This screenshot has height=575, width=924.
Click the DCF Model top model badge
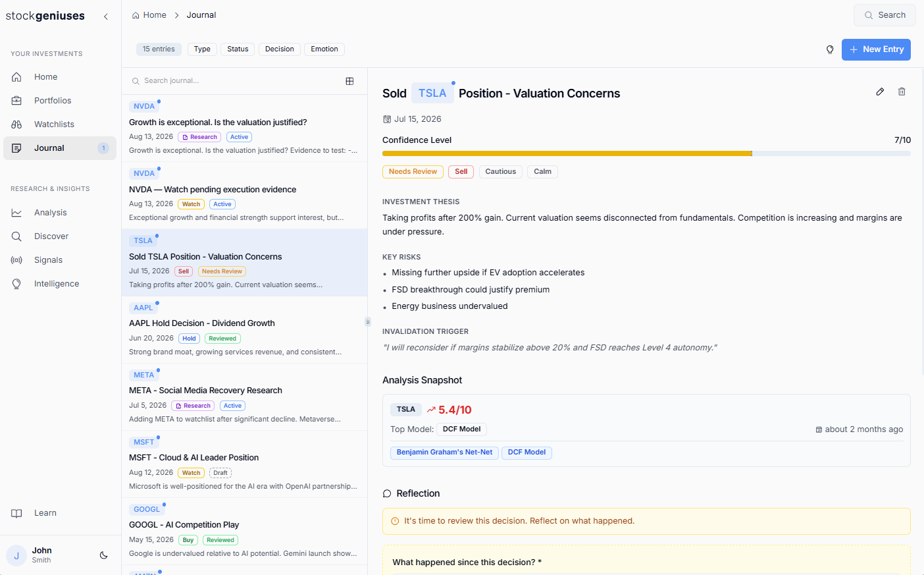461,429
